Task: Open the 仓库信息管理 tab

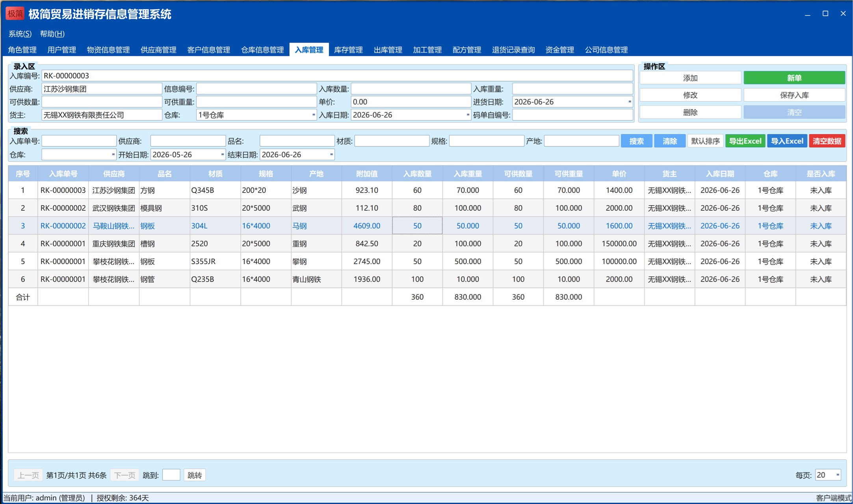Action: (x=262, y=50)
